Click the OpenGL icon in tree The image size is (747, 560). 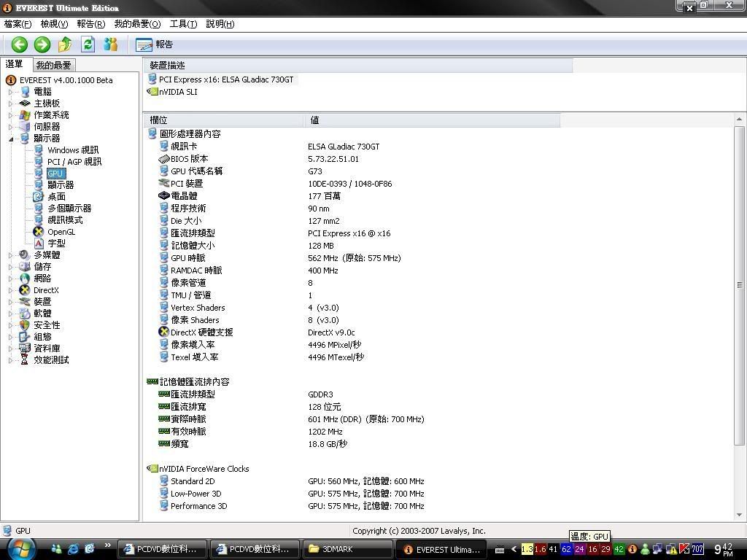[39, 232]
